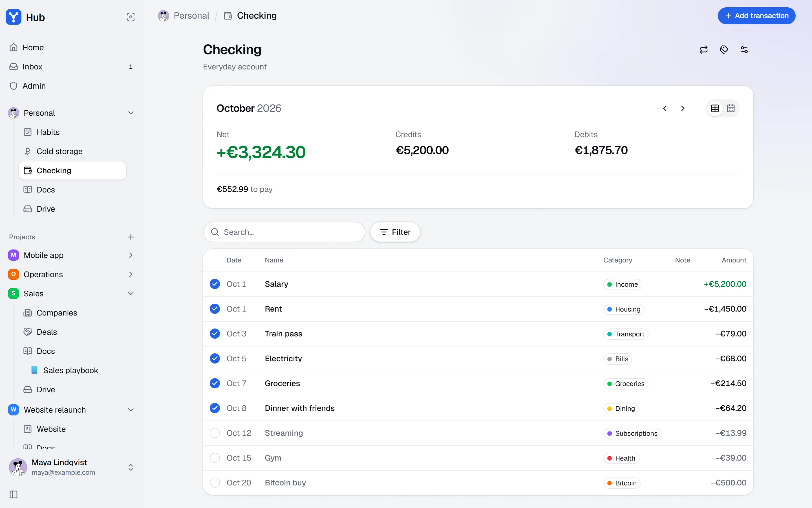Click the focus scan icon beside Hub
Viewport: 812px width, 508px height.
click(x=131, y=17)
